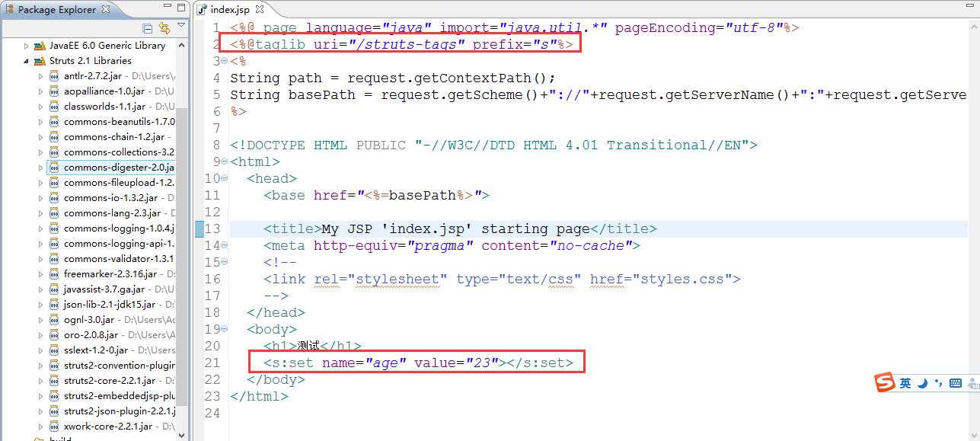This screenshot has height=441, width=980.
Task: Collapse the scriptlet fold marker on line 3
Action: pyautogui.click(x=224, y=61)
